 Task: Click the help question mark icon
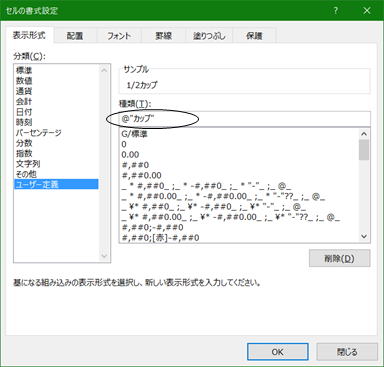click(x=336, y=11)
